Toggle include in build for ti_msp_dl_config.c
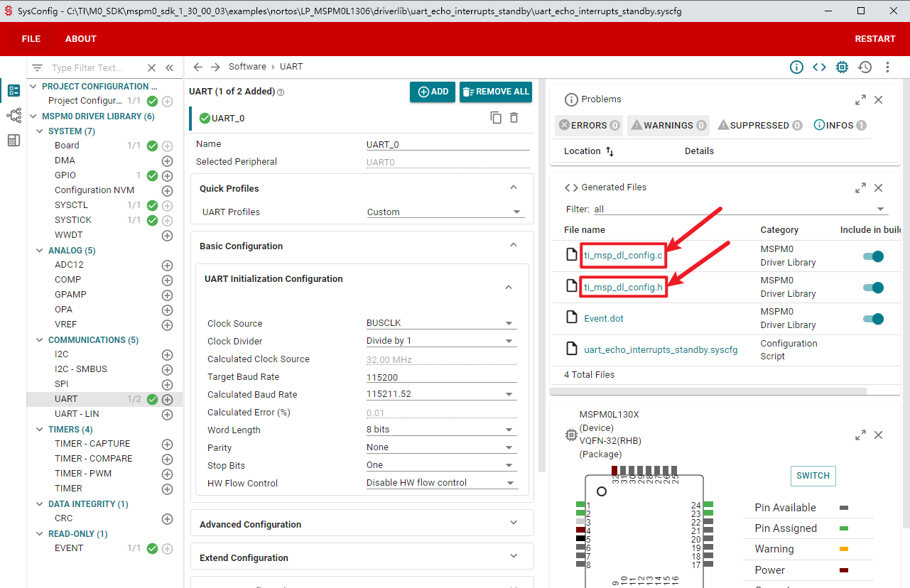The height and width of the screenshot is (588, 910). (873, 256)
